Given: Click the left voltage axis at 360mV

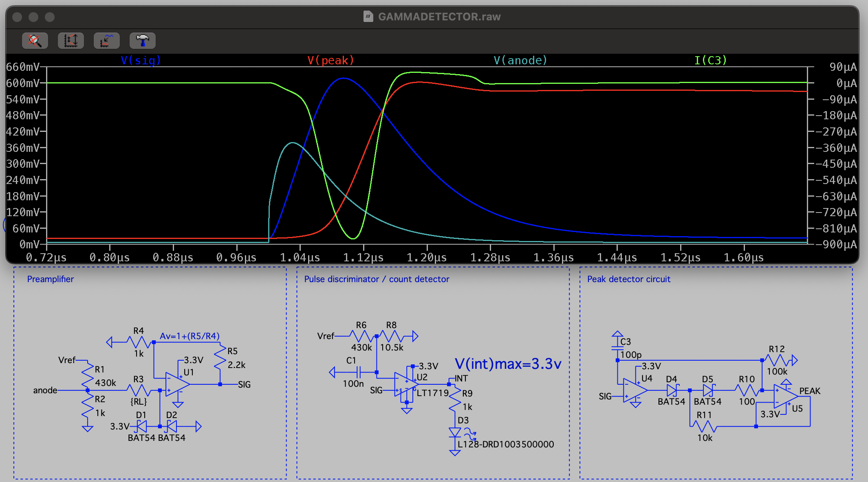Looking at the screenshot, I should pos(23,148).
